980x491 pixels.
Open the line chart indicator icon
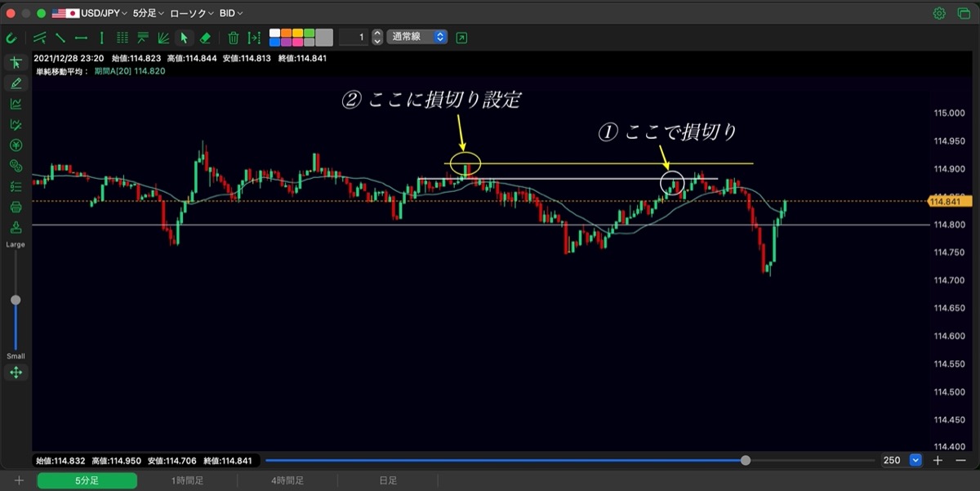click(16, 104)
